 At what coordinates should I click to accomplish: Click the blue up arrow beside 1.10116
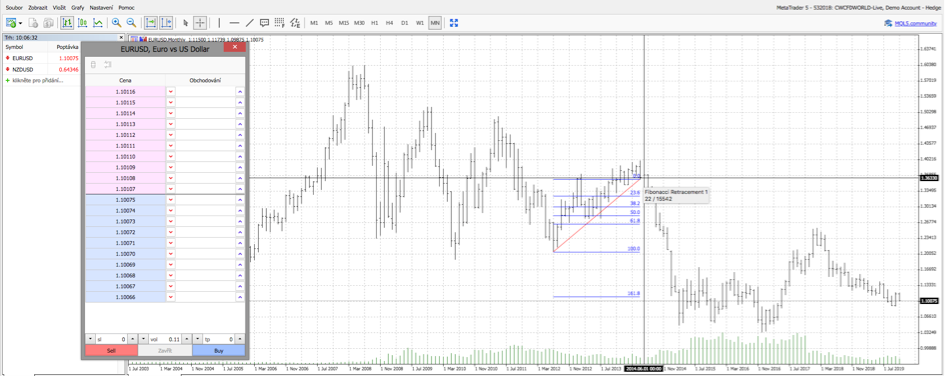[240, 92]
